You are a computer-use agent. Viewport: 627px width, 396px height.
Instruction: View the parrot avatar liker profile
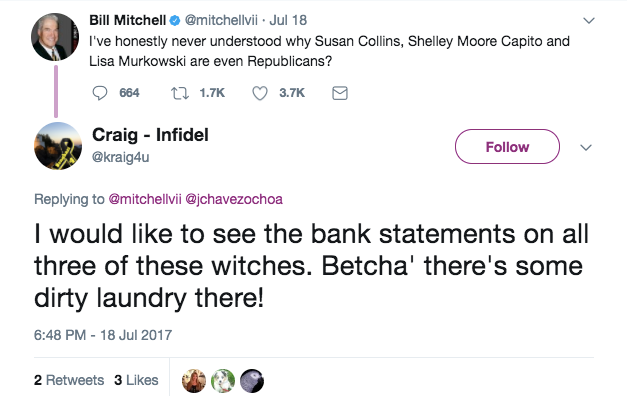pos(252,380)
